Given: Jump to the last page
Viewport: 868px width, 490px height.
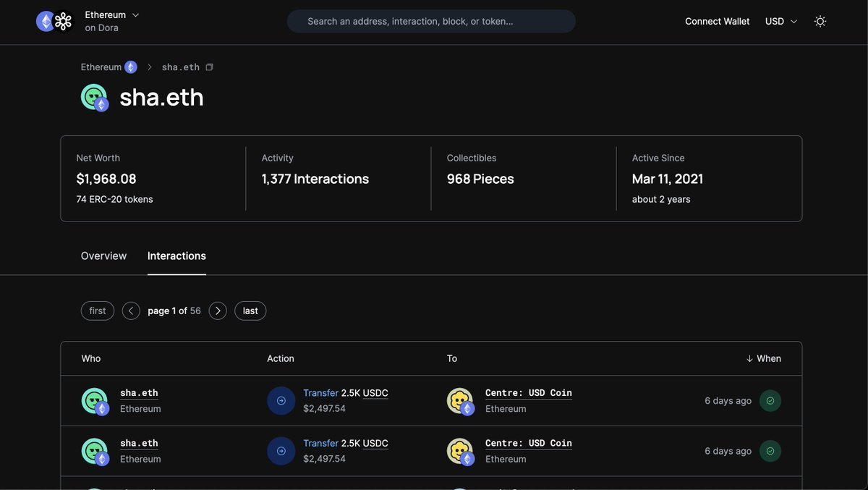Looking at the screenshot, I should click(x=250, y=311).
